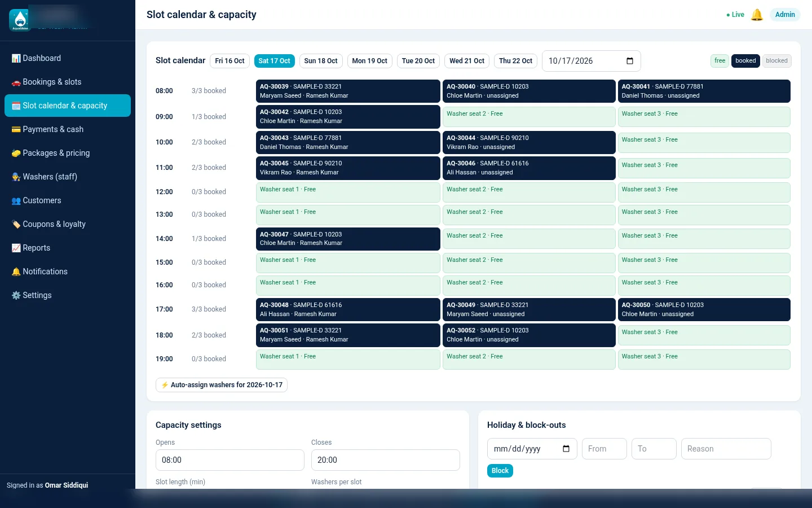The image size is (812, 508).
Task: Click the free legend chip
Action: 720,61
